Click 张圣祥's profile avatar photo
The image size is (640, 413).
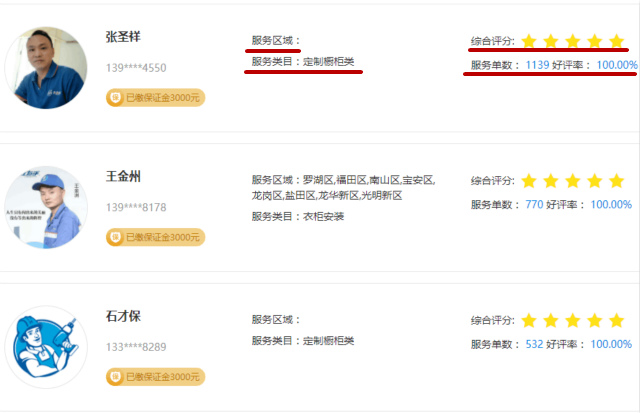46,67
